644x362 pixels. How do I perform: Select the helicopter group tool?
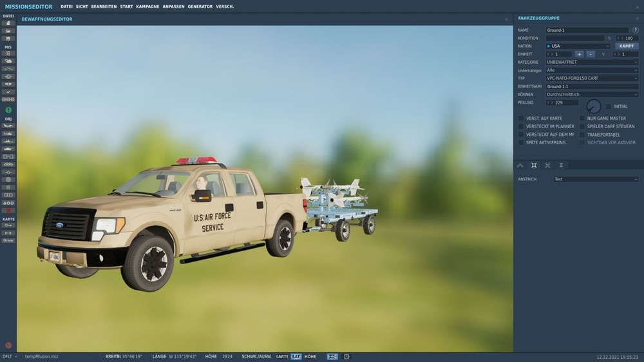pos(8,133)
